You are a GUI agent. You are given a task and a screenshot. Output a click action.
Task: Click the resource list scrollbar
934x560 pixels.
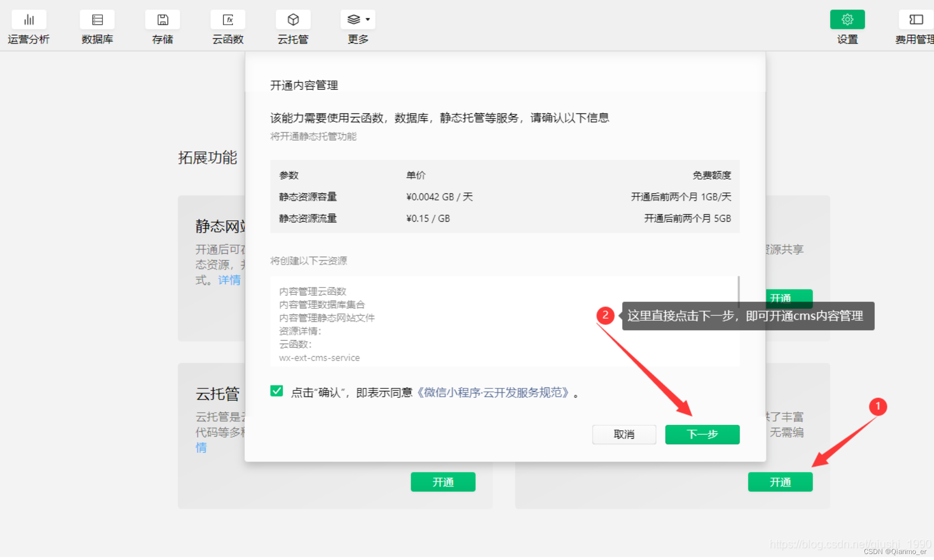(x=739, y=292)
